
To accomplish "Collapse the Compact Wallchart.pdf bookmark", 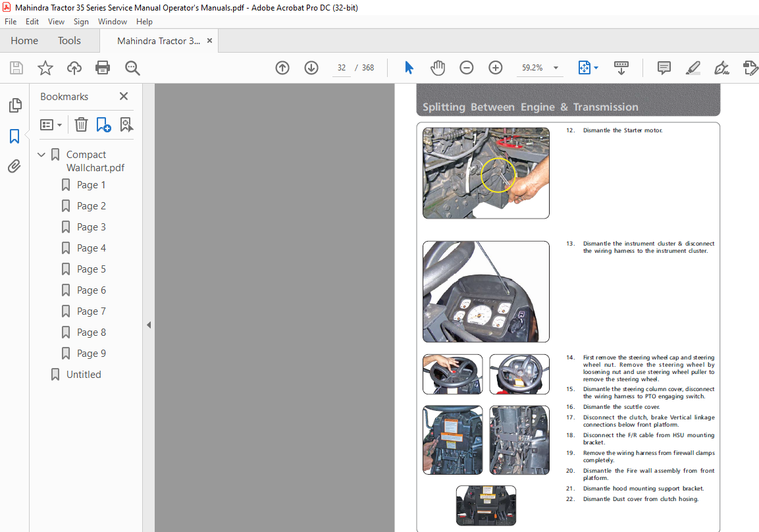I will [41, 155].
